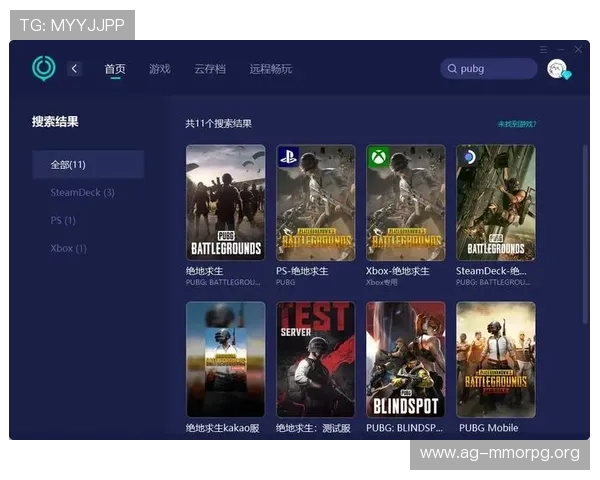Close the window with X icon
Viewport: 600px width, 480px height.
coord(578,50)
